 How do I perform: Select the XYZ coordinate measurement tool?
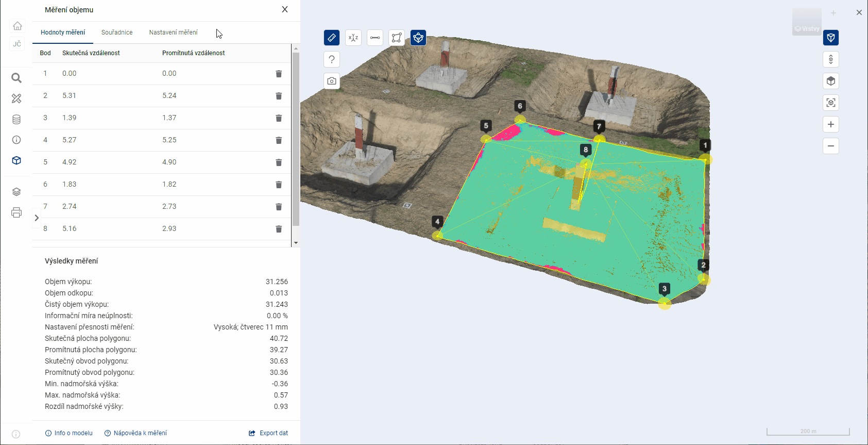click(x=353, y=38)
